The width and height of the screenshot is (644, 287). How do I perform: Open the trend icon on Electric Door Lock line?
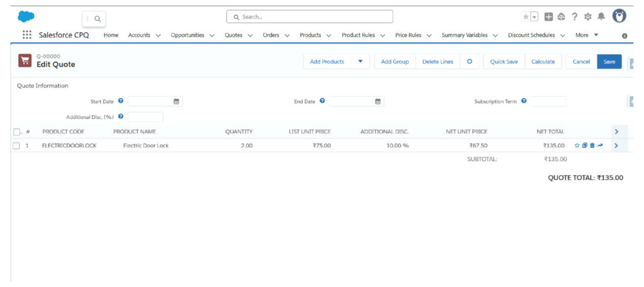[600, 145]
